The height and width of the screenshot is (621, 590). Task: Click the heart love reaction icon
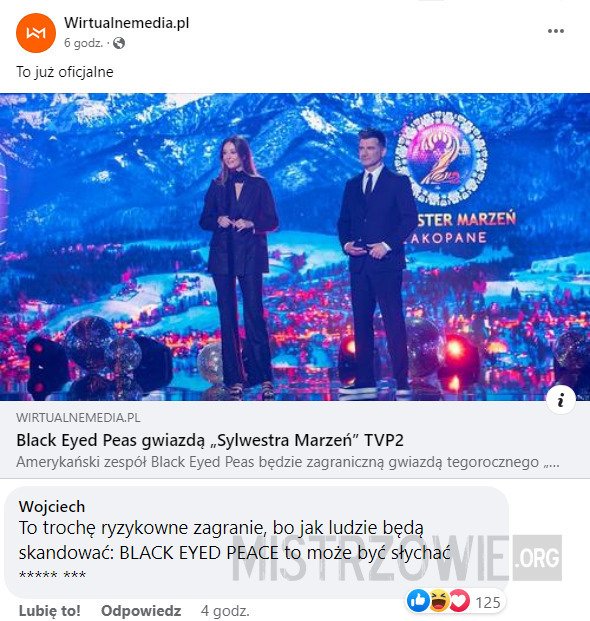click(x=459, y=600)
